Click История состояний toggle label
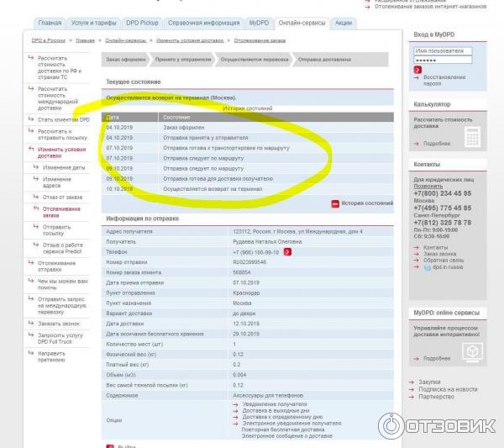The image size is (504, 448). coord(367,203)
